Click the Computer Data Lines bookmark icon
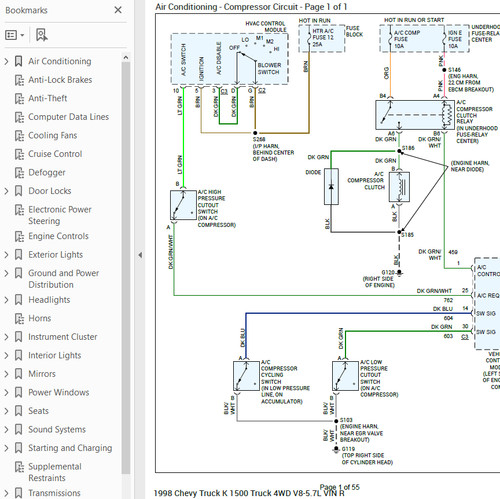The width and height of the screenshot is (500, 499). click(x=19, y=117)
